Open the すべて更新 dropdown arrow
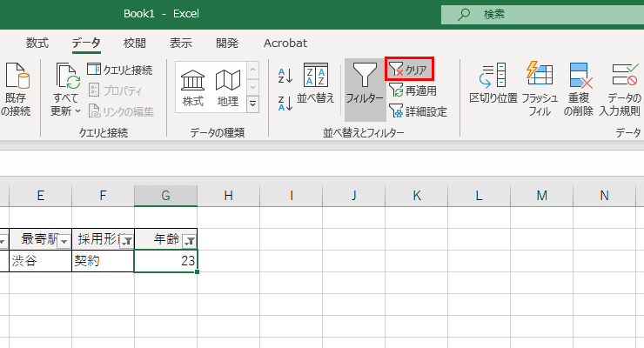The image size is (644, 348). 77,110
